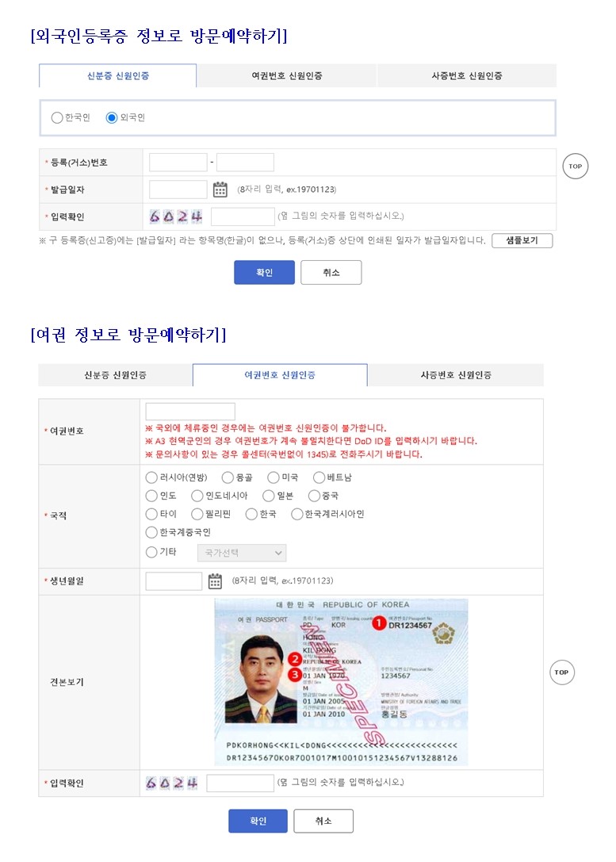Select 기타 nationality option
This screenshot has height=862, width=616.
(151, 552)
